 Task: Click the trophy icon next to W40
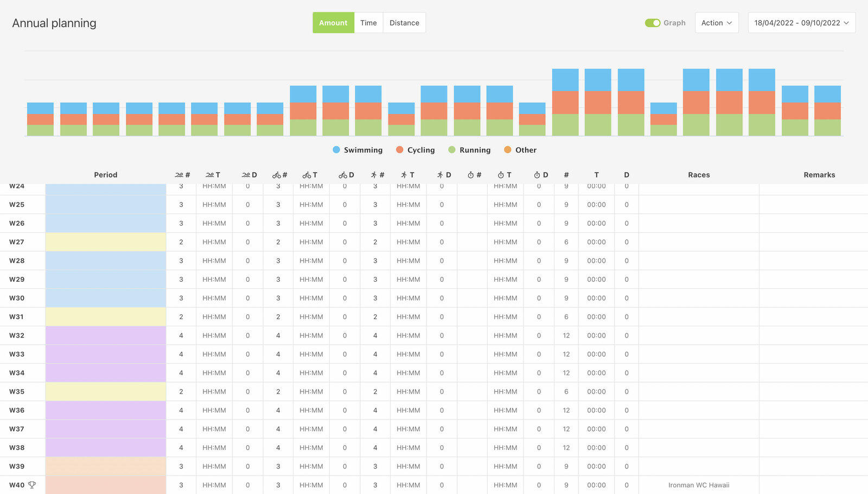click(x=32, y=485)
